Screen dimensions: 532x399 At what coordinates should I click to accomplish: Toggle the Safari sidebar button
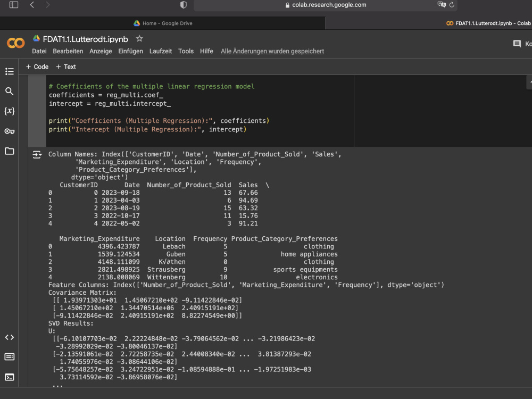pyautogui.click(x=14, y=5)
